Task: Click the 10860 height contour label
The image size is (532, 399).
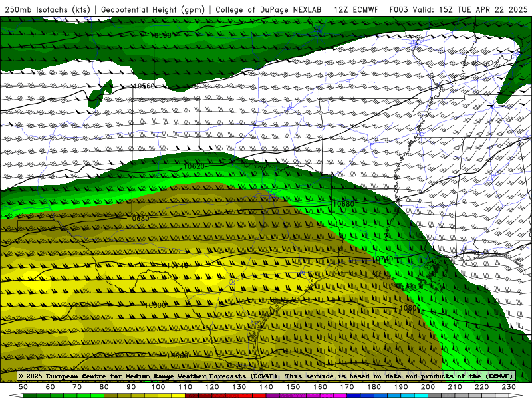Action: tap(178, 356)
